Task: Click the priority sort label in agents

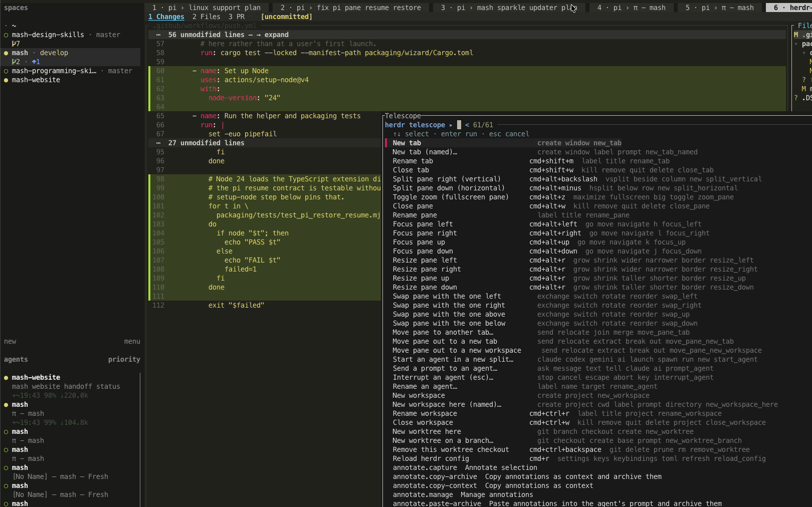Action: (x=124, y=359)
